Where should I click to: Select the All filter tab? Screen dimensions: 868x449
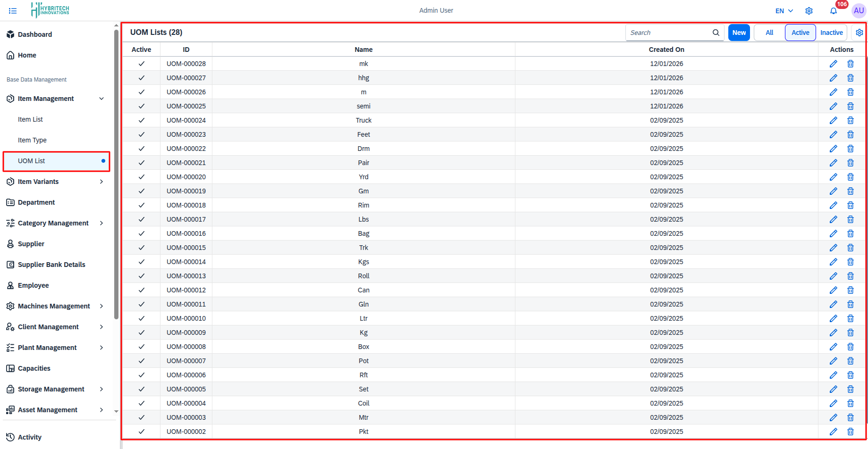tap(769, 32)
